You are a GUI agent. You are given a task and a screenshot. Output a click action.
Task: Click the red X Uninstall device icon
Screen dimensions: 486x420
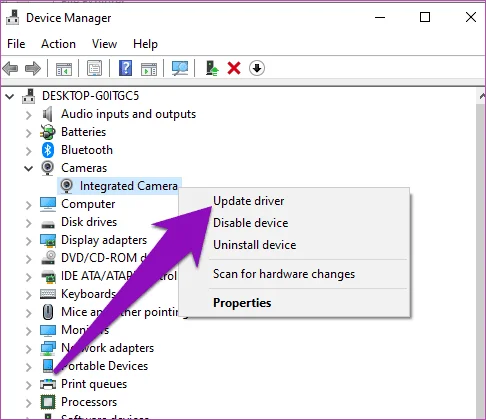click(234, 68)
